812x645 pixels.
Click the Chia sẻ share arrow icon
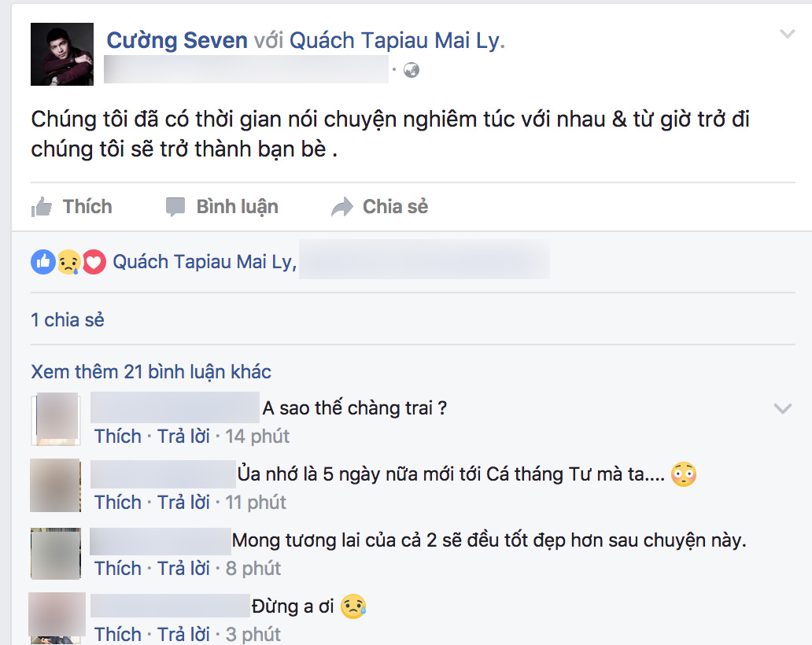click(x=341, y=207)
